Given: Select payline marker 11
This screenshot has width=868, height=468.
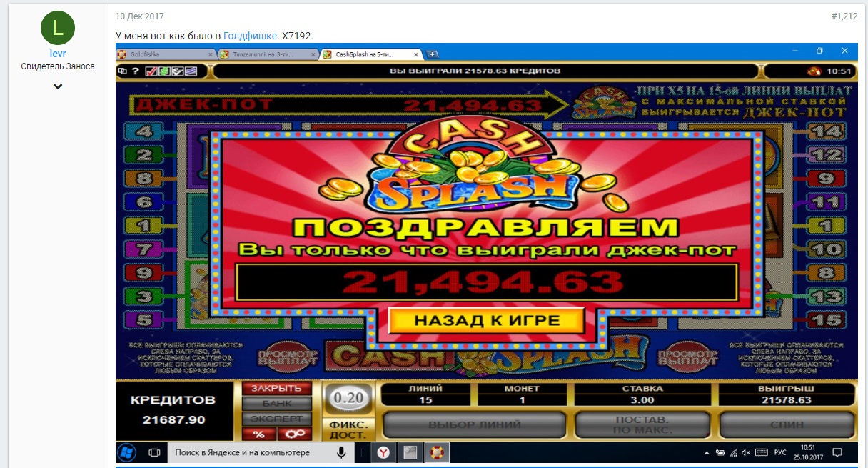Looking at the screenshot, I should click(828, 202).
